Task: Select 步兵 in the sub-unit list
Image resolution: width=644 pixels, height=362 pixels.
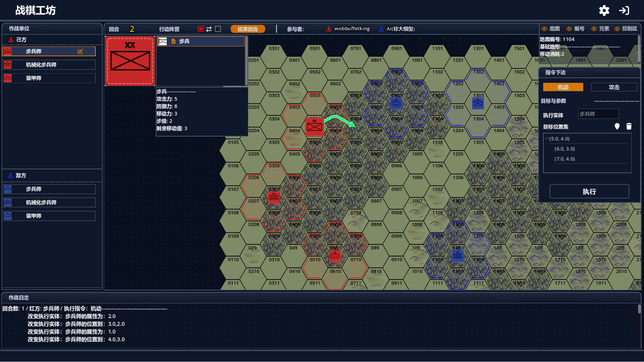Action: coord(201,41)
